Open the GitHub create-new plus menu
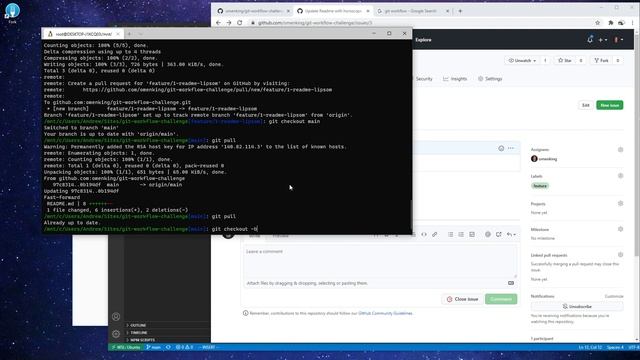640x360 pixels. (x=602, y=40)
